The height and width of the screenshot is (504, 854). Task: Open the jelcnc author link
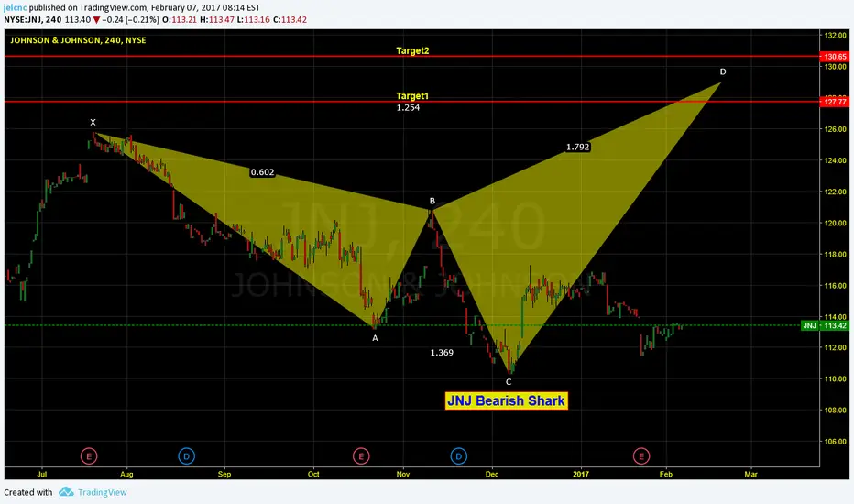pyautogui.click(x=15, y=7)
